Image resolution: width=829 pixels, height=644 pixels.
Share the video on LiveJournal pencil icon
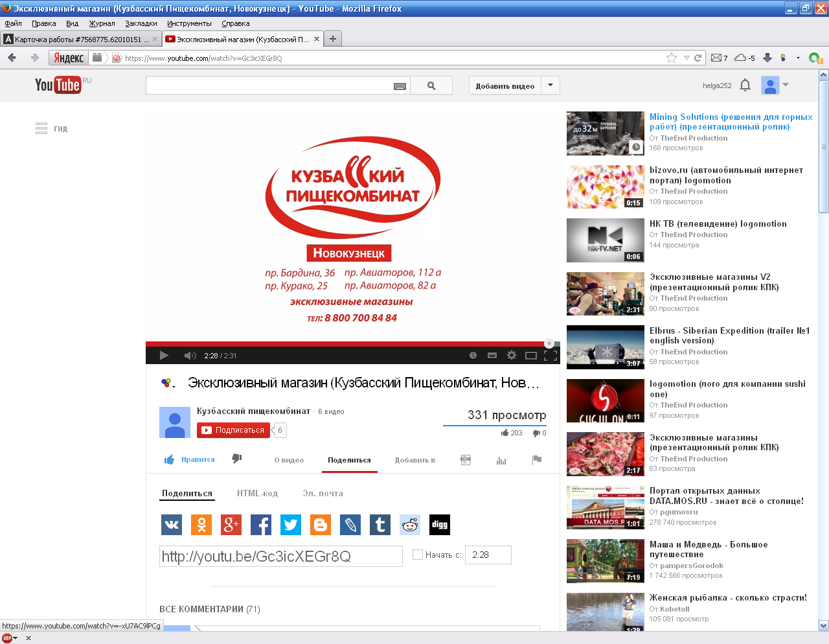(x=350, y=525)
